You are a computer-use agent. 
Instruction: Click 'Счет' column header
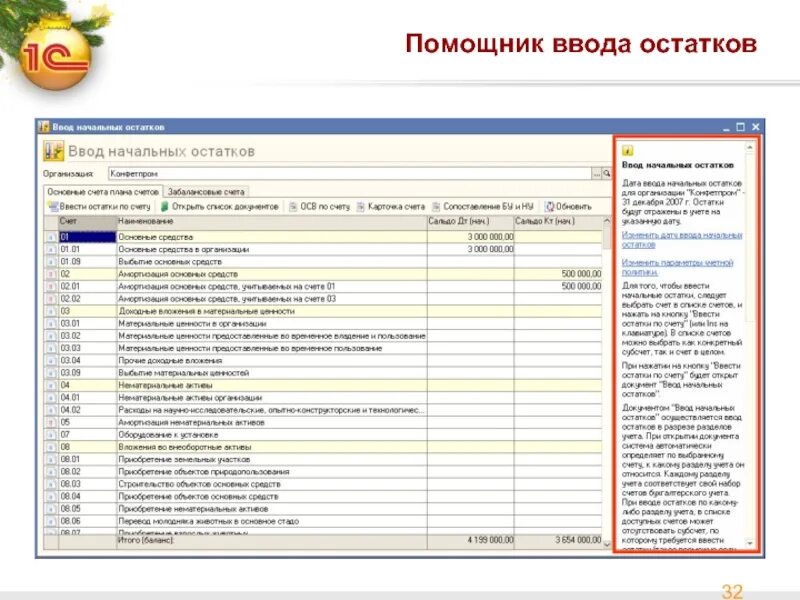pos(87,222)
